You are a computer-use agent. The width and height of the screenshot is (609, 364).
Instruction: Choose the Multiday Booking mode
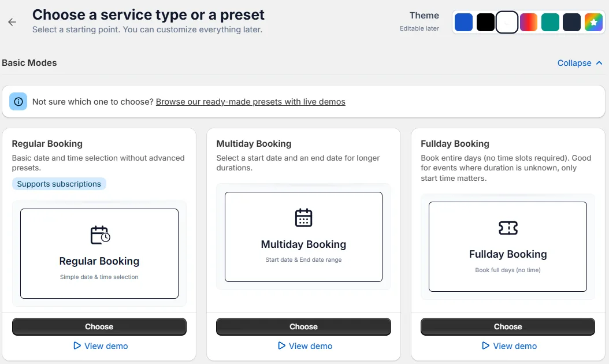[304, 326]
